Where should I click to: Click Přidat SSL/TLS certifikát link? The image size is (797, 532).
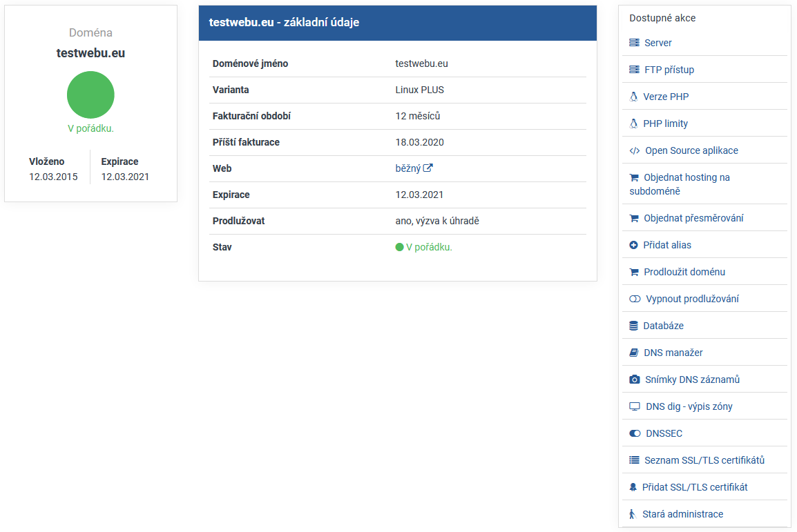[694, 487]
